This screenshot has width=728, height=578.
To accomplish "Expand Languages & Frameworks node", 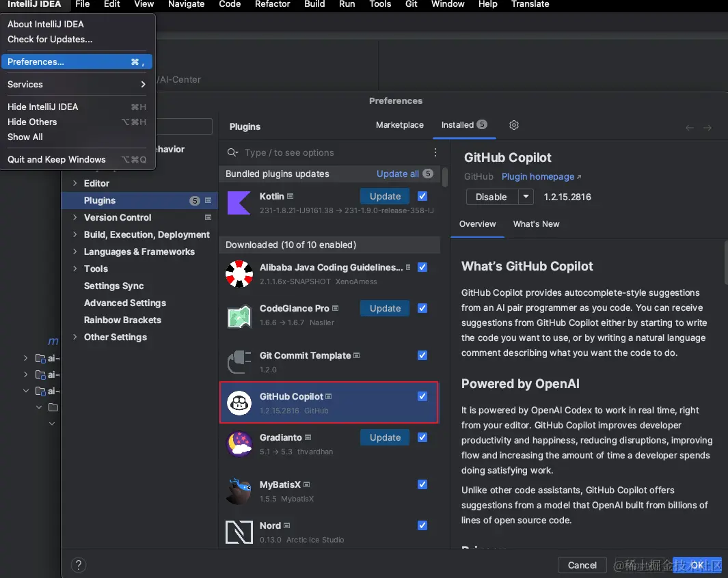I will 75,251.
